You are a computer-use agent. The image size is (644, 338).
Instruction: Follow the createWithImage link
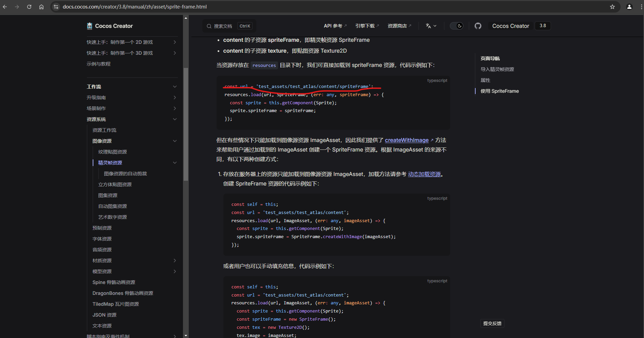point(406,140)
